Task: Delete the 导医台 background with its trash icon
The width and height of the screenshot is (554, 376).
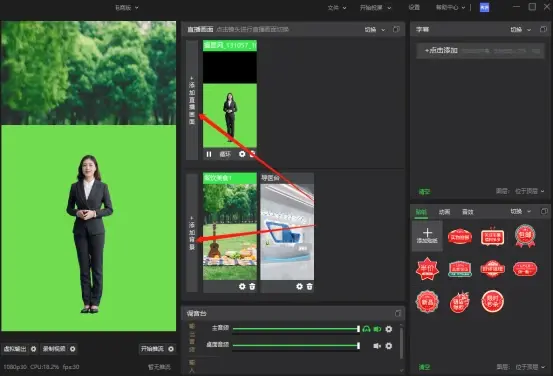Action: pos(310,286)
